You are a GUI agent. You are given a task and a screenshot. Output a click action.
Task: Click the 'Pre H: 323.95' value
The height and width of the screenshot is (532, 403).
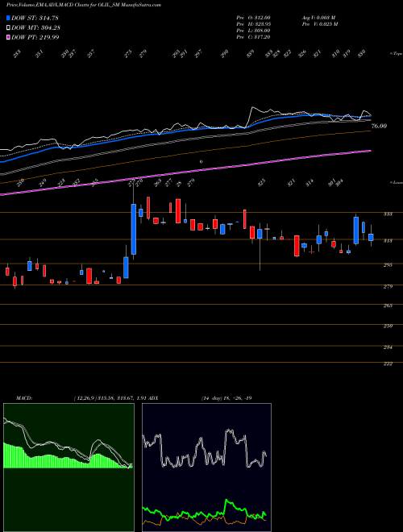253,24
